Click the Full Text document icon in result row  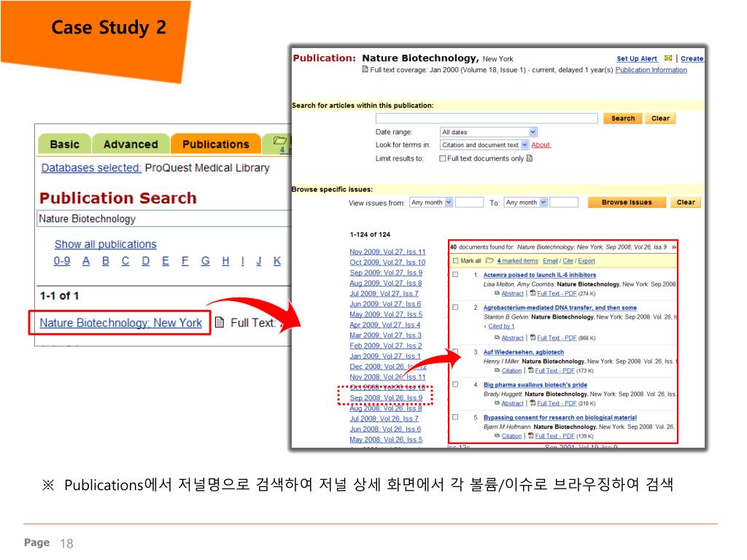pyautogui.click(x=219, y=322)
